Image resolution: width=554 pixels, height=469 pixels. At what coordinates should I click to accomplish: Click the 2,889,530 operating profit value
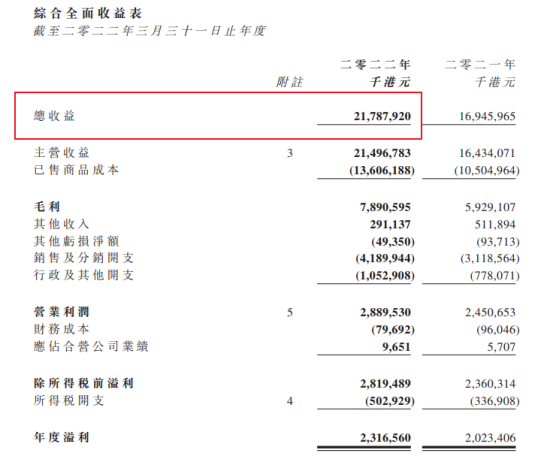point(385,312)
